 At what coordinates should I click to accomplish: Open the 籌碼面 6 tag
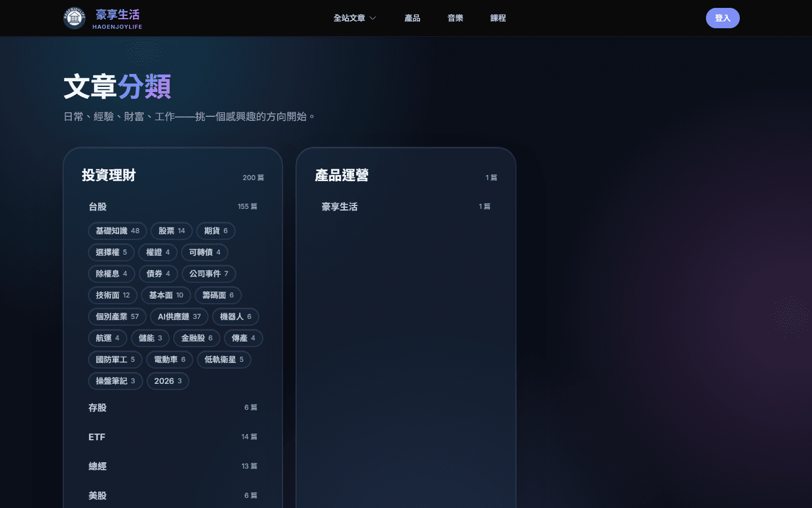pyautogui.click(x=218, y=295)
